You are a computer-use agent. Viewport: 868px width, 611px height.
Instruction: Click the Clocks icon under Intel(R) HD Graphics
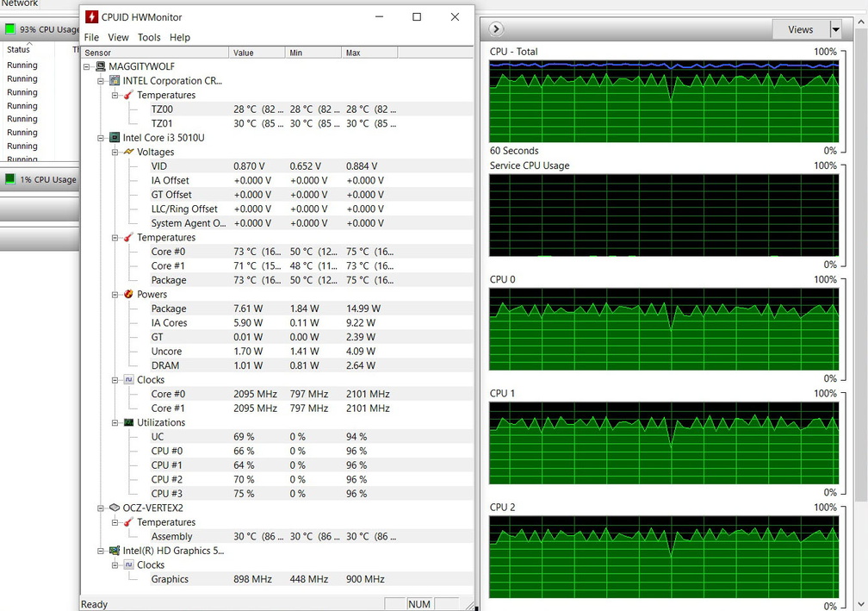(129, 564)
